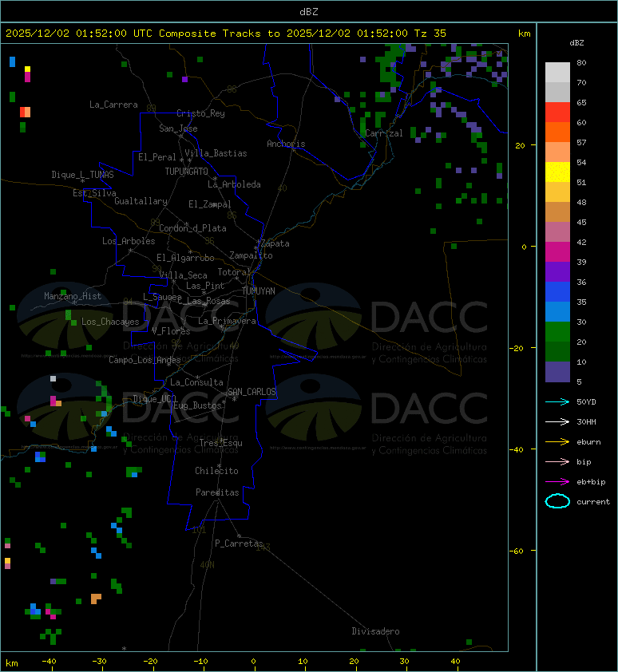Click the P_Carretas label
Image resolution: width=618 pixels, height=672 pixels.
click(x=239, y=544)
